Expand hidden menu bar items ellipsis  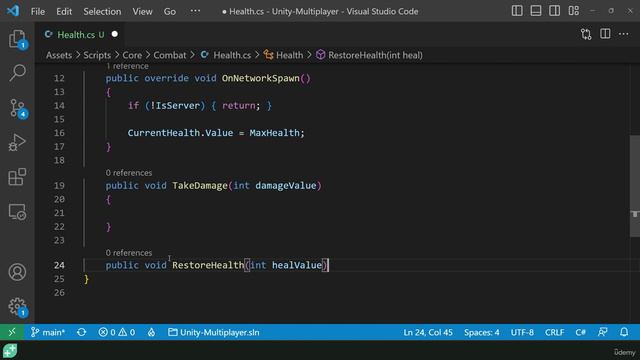click(x=195, y=11)
